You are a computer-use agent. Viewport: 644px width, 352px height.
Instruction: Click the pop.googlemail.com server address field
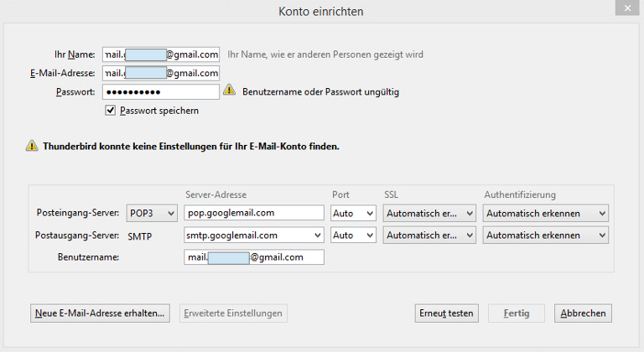pyautogui.click(x=253, y=213)
